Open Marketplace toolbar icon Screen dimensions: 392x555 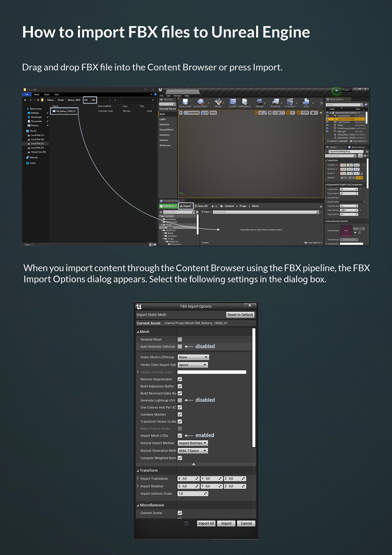[x=244, y=103]
